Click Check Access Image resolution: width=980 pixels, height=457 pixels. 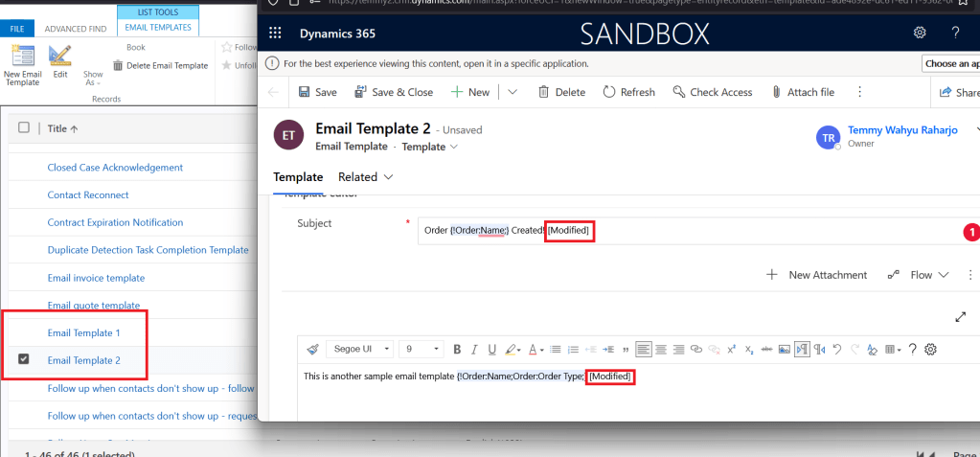[713, 92]
